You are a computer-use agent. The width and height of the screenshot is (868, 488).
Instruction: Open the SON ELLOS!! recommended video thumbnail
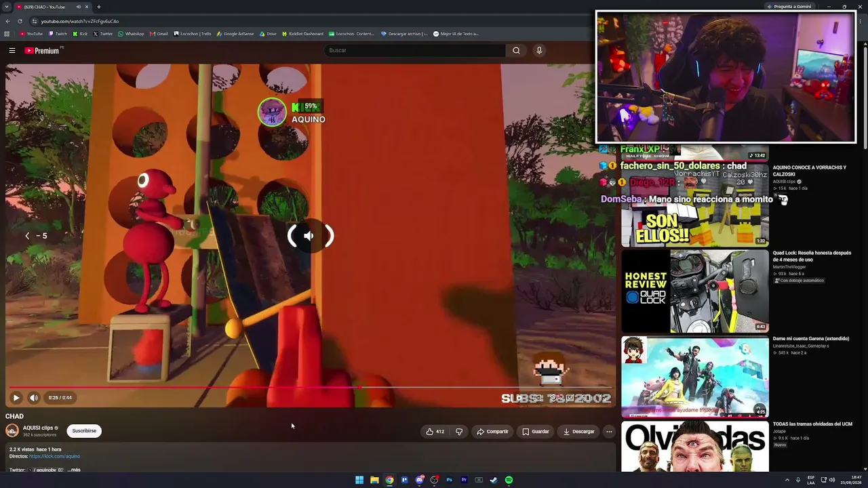[695, 207]
